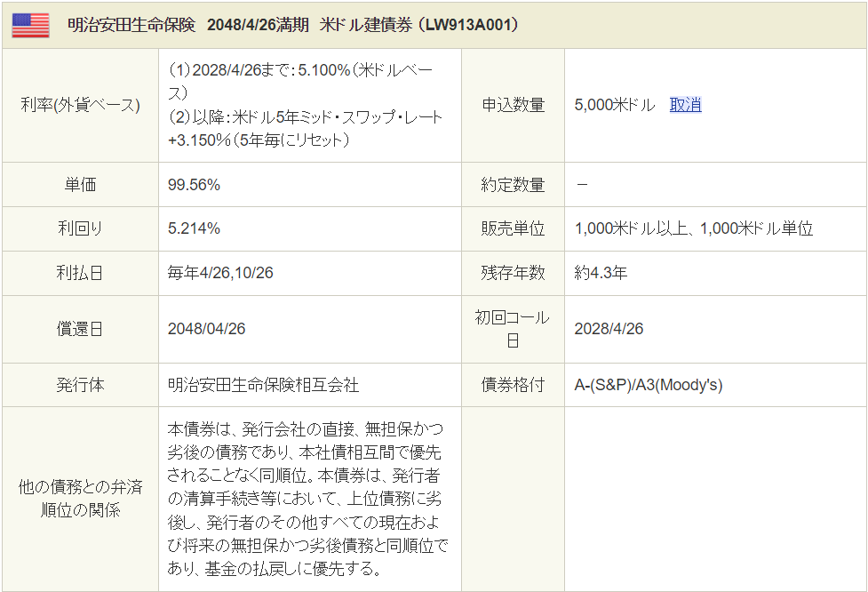
Task: Select the 残存年数 value 約4.3年
Action: click(x=601, y=273)
